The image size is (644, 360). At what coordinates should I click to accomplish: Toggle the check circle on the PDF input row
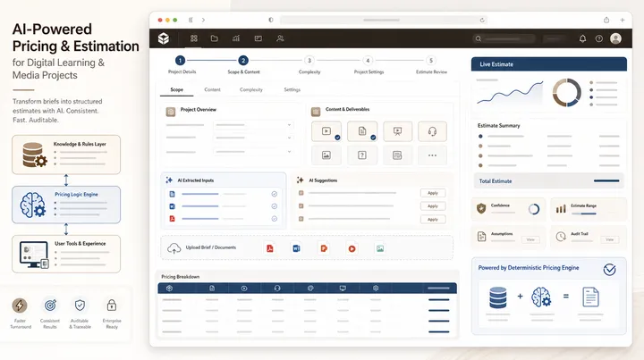[275, 219]
